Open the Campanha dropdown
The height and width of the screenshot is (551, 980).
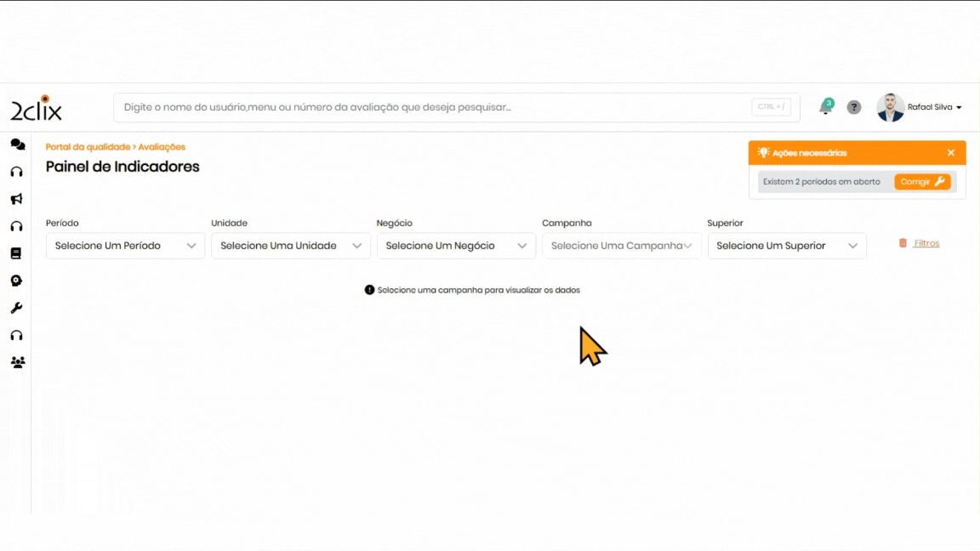click(621, 246)
